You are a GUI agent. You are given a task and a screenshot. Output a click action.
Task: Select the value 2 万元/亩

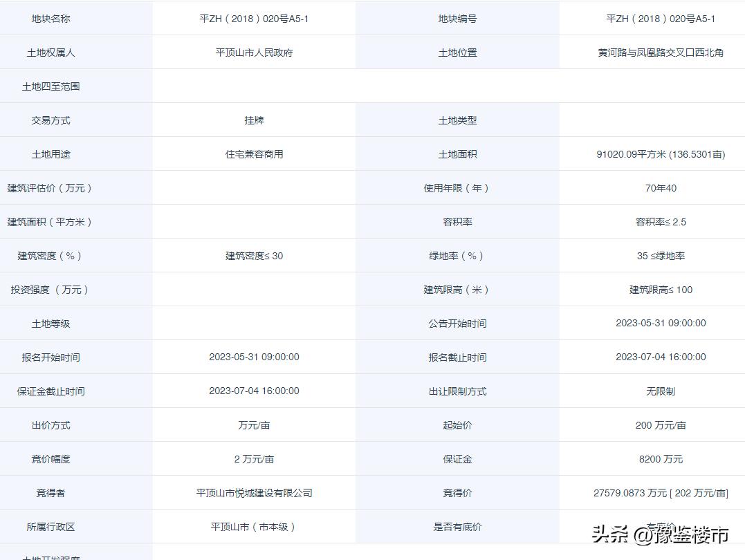click(x=254, y=459)
